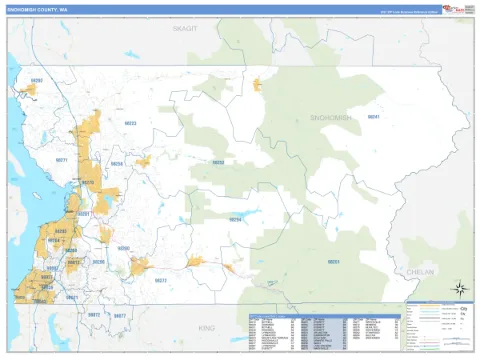Click the orange city area below 98292
The height and width of the screenshot is (360, 480).
(29, 90)
